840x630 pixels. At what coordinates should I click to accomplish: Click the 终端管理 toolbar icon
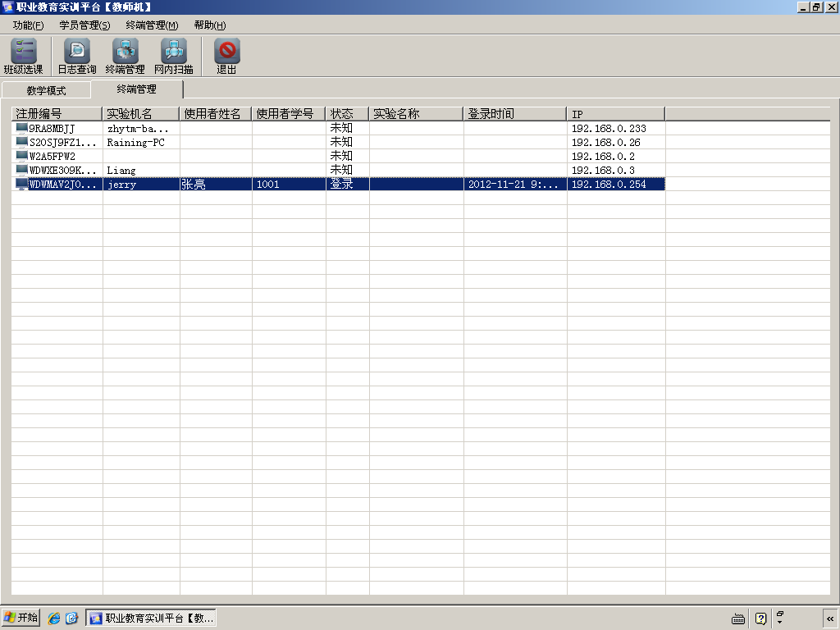[x=125, y=56]
